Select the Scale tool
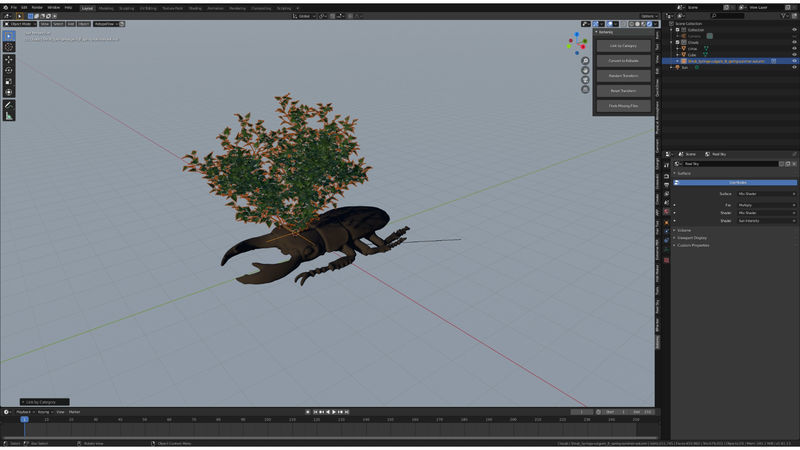800x450 pixels. (x=9, y=82)
